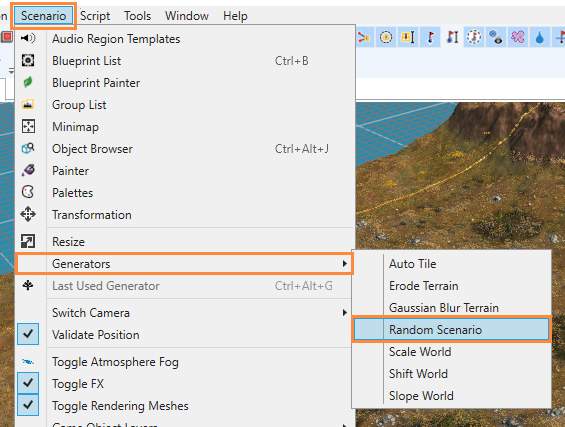The image size is (565, 427).
Task: Open the Tools menu
Action: click(x=138, y=16)
